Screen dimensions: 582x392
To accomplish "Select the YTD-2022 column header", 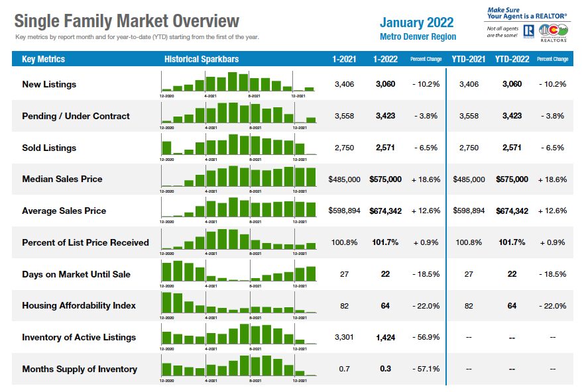I will click(512, 59).
